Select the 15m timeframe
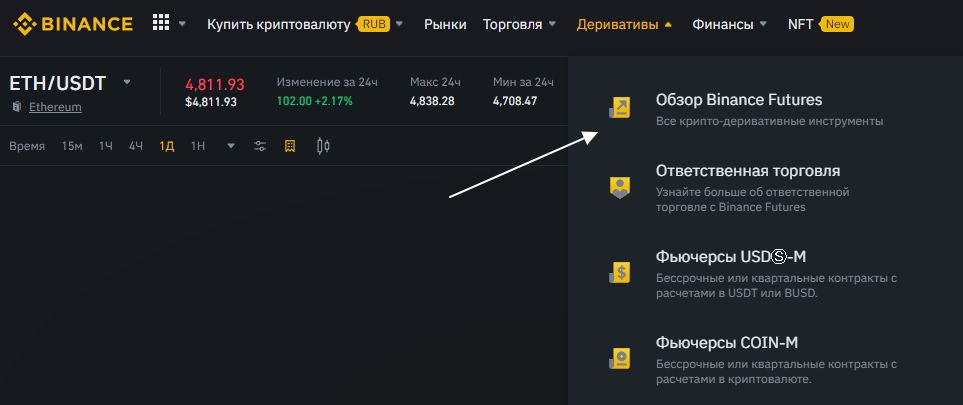 click(x=72, y=146)
